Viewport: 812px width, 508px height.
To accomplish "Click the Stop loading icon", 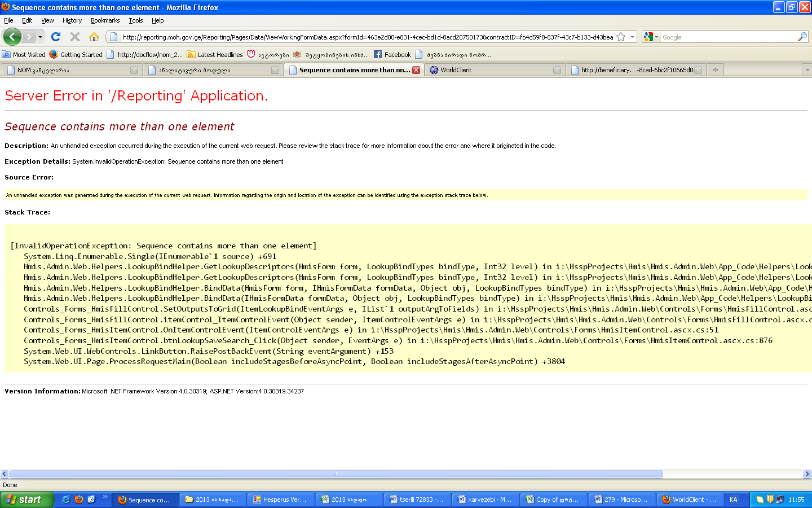I will coord(74,37).
